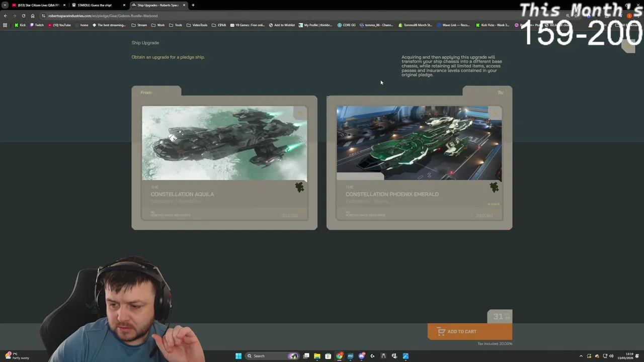Open File Explorer from taskbar
The height and width of the screenshot is (362, 644).
[317, 356]
